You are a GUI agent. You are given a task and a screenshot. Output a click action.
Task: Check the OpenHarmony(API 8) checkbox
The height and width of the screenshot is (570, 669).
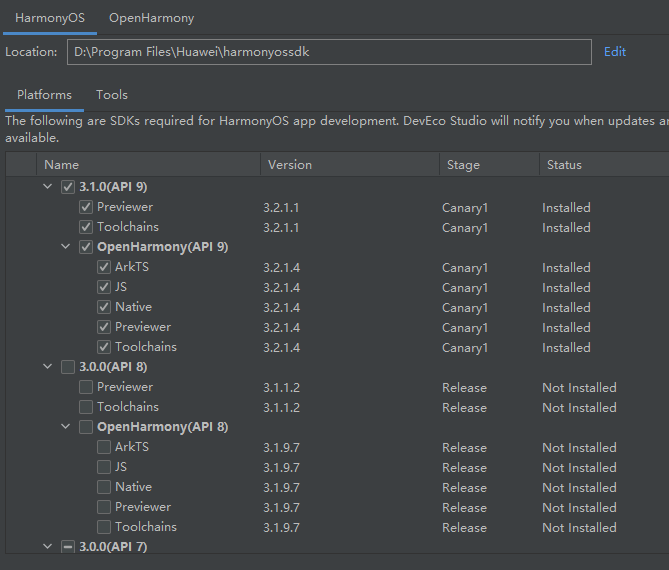tap(86, 427)
